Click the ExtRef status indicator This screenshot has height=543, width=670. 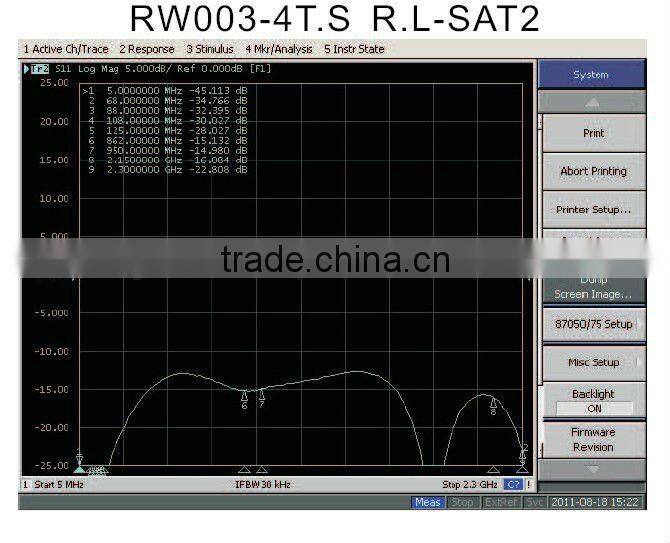[502, 502]
